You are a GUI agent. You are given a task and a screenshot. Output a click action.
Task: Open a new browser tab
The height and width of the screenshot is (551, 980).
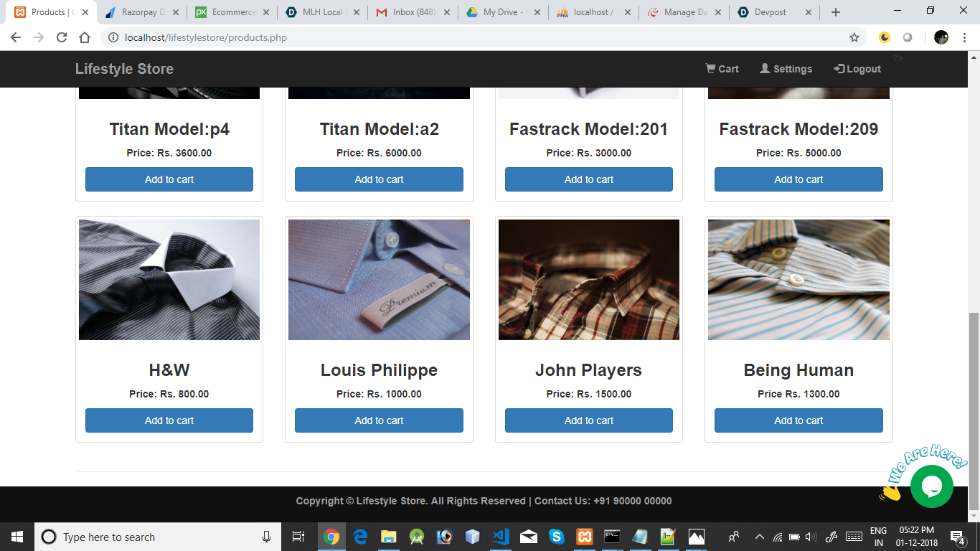[835, 12]
